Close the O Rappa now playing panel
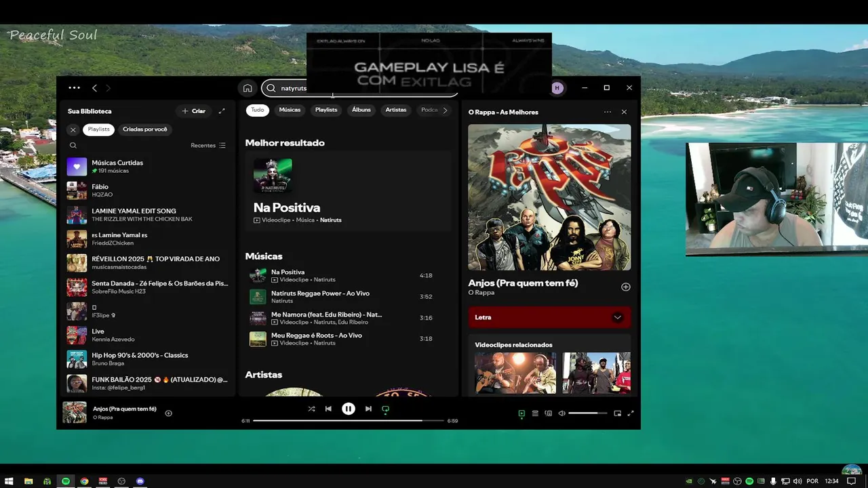 [624, 112]
